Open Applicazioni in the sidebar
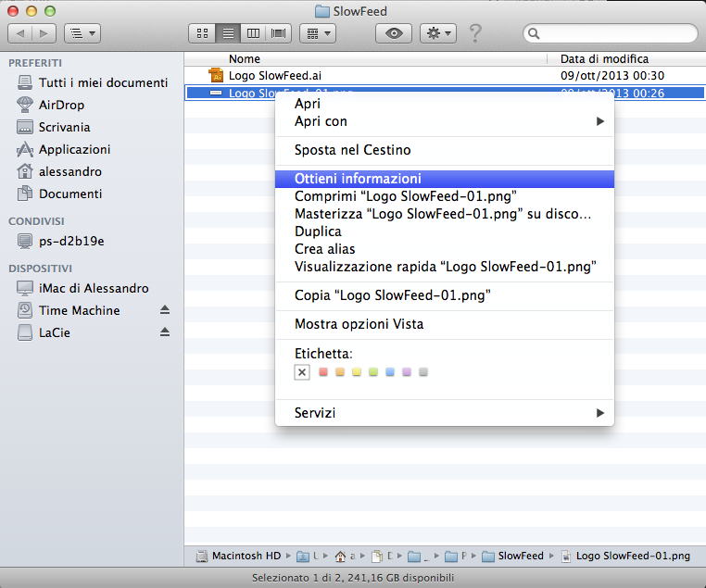This screenshot has height=588, width=706. 64,149
